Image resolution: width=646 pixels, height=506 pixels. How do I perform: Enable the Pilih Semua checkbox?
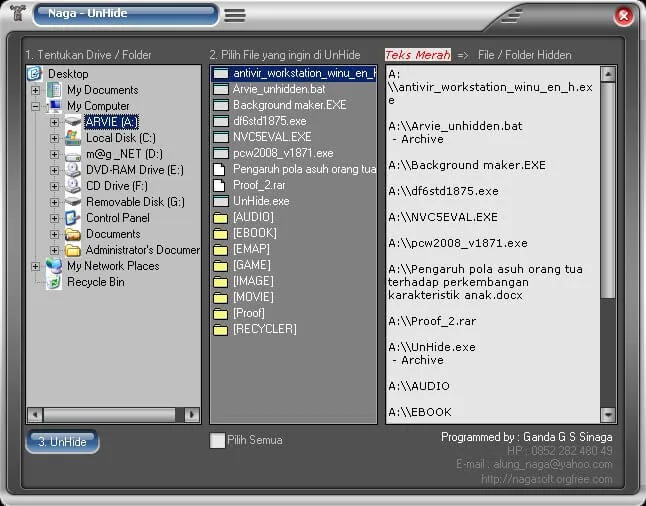tap(217, 440)
